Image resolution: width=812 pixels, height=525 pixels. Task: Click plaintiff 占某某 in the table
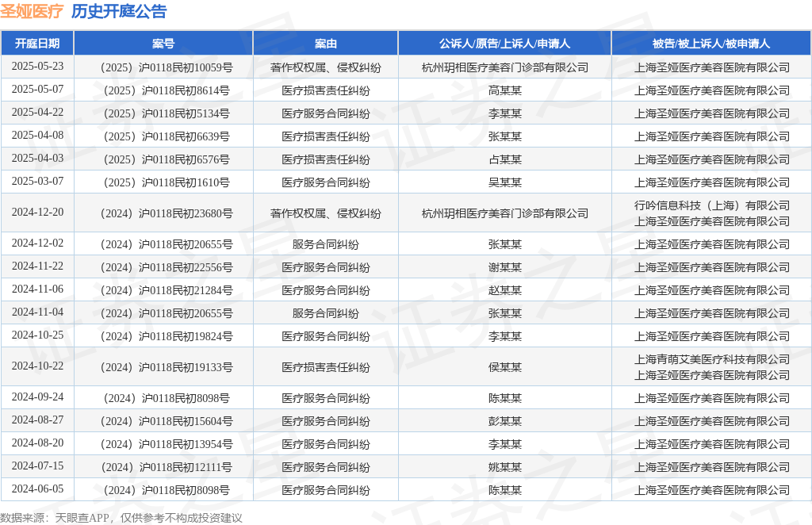pos(504,159)
